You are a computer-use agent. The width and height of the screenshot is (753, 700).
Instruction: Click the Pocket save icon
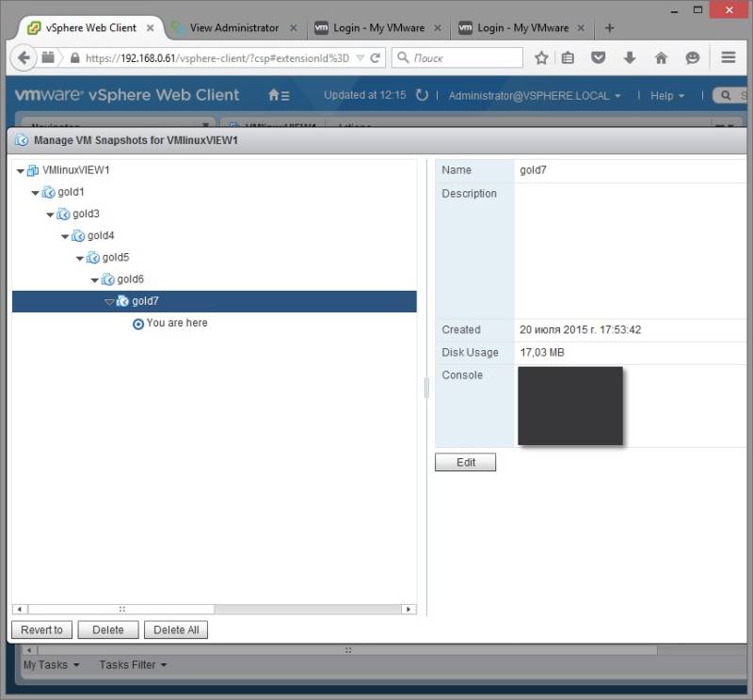tap(598, 58)
